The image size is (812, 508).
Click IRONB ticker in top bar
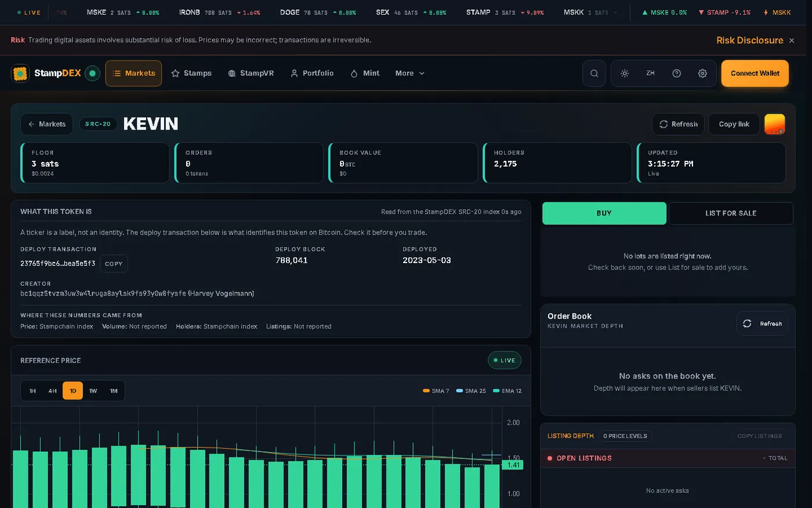click(x=219, y=12)
